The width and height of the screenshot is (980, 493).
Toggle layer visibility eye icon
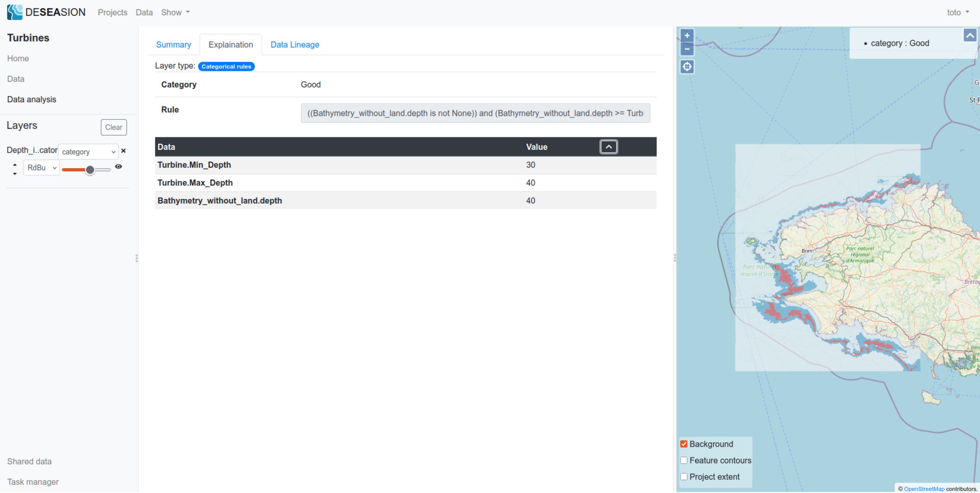click(119, 166)
